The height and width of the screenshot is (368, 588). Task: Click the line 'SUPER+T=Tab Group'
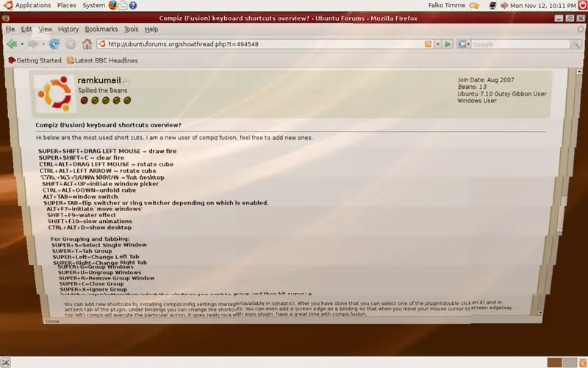click(x=82, y=251)
